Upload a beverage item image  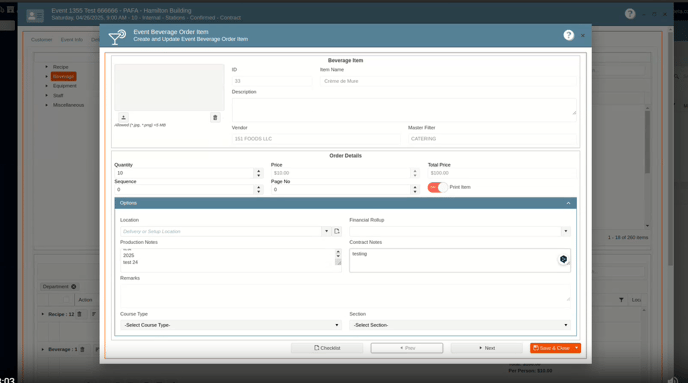click(123, 118)
